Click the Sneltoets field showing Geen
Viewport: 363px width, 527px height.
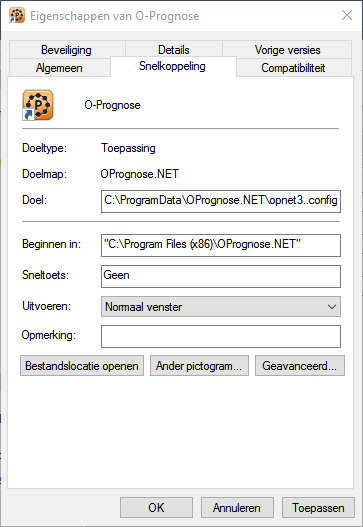click(x=221, y=276)
